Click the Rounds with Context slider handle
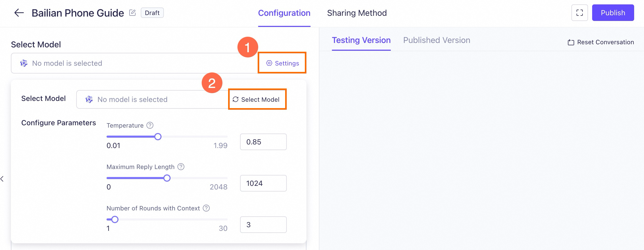 pos(115,219)
